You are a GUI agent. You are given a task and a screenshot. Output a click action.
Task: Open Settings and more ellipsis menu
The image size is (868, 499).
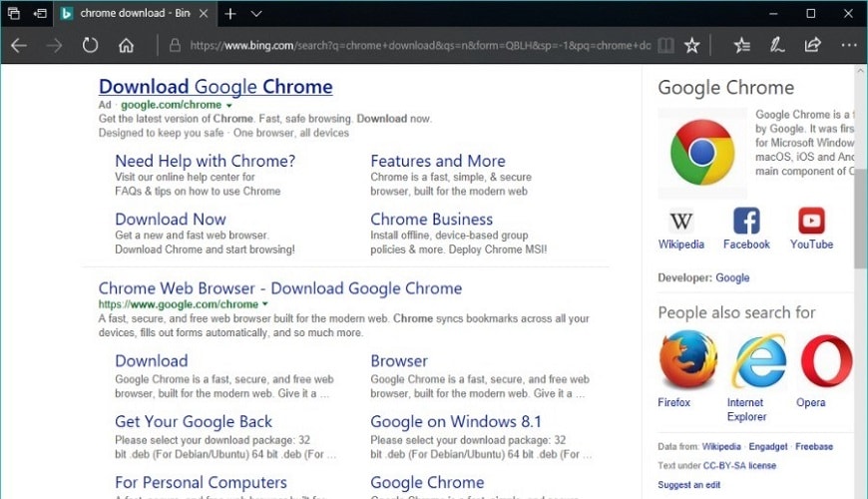tap(849, 45)
